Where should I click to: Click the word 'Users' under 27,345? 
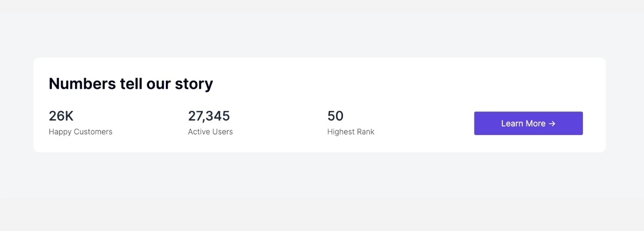(222, 132)
